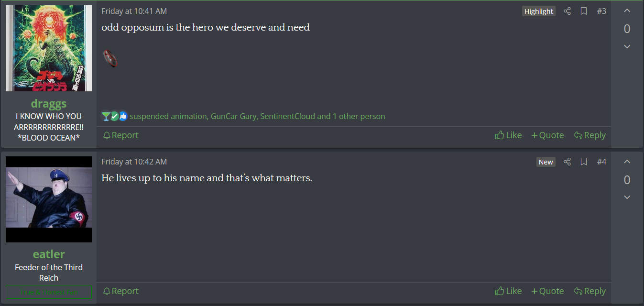
Task: Quote eatler's post
Action: pos(547,291)
